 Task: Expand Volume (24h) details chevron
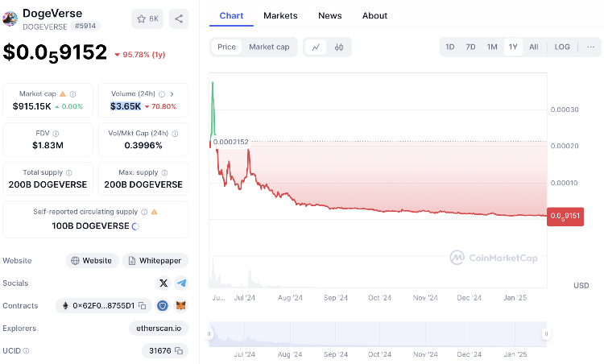point(172,94)
